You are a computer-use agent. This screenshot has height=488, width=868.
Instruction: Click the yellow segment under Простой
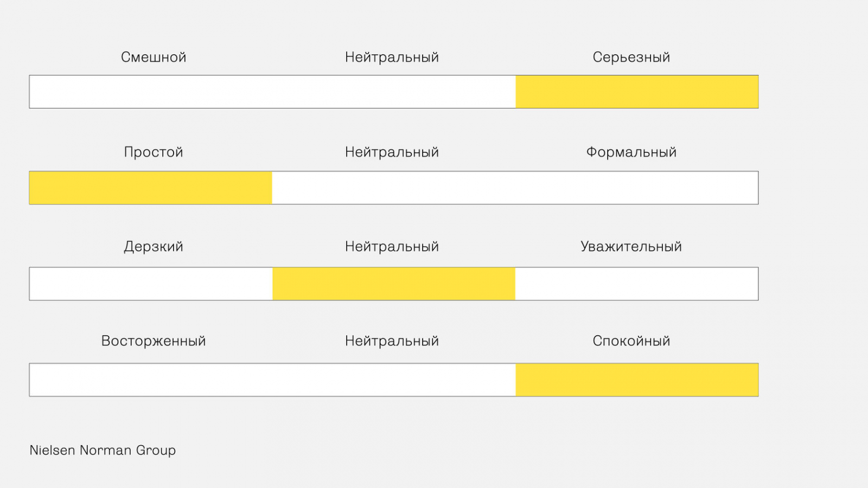tap(151, 188)
